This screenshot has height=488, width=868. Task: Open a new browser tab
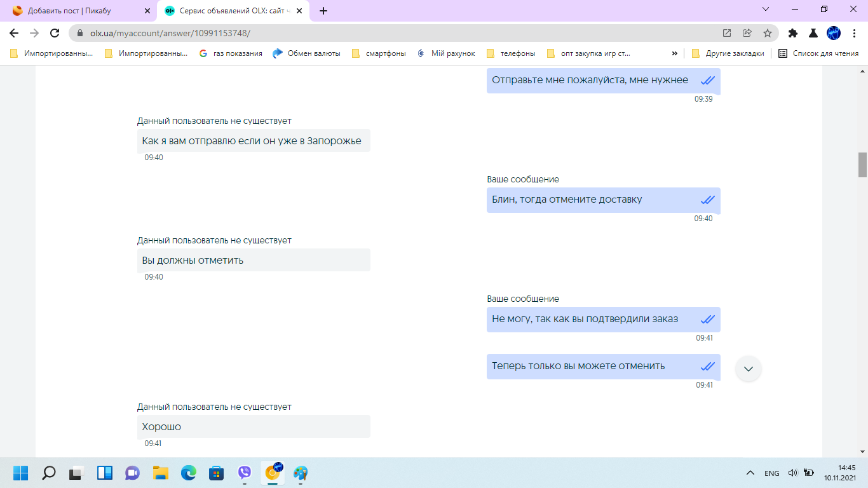(x=323, y=11)
